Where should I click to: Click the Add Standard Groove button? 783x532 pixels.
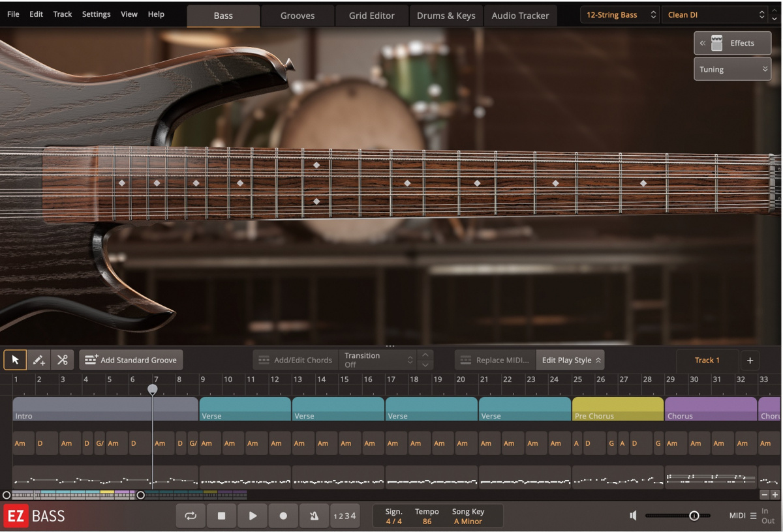131,359
